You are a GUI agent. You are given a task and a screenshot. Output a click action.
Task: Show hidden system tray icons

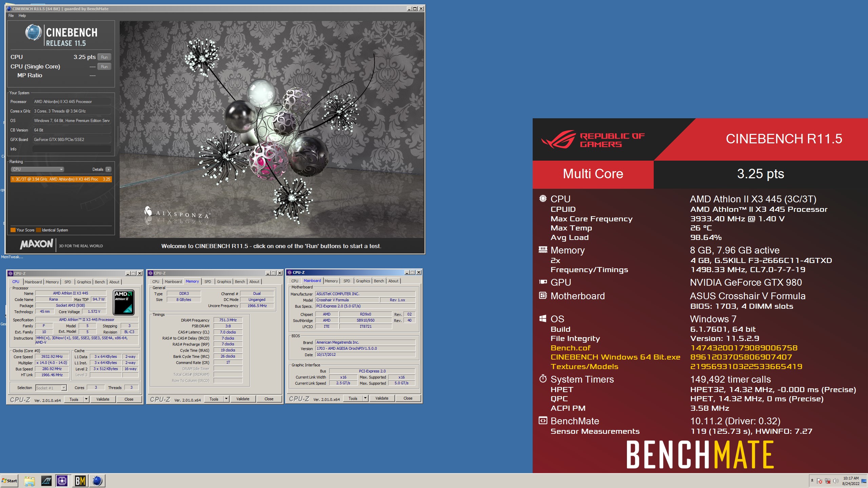pyautogui.click(x=812, y=481)
